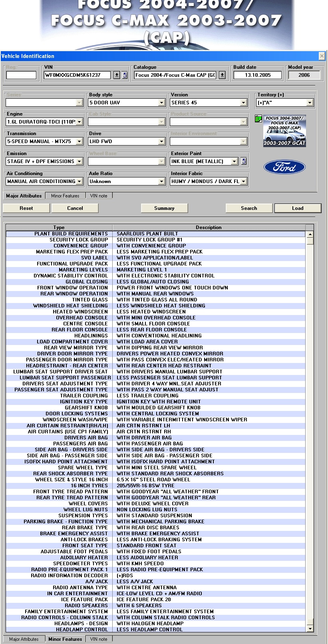
Task: Click the Ford oval logo
Action: (x=284, y=167)
